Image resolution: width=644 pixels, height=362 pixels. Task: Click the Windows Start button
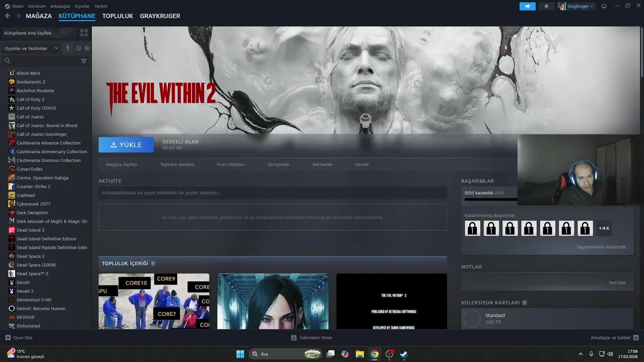coord(240,354)
